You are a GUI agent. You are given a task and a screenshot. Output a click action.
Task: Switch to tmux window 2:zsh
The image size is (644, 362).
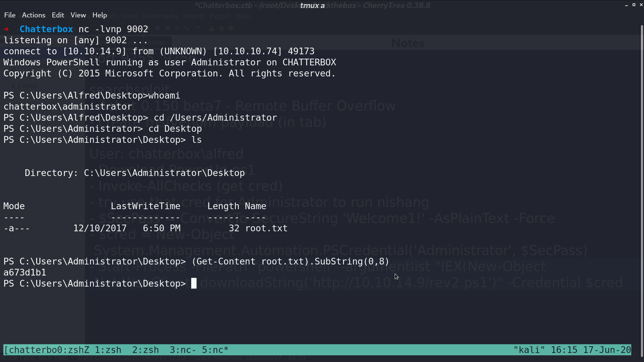pos(146,350)
